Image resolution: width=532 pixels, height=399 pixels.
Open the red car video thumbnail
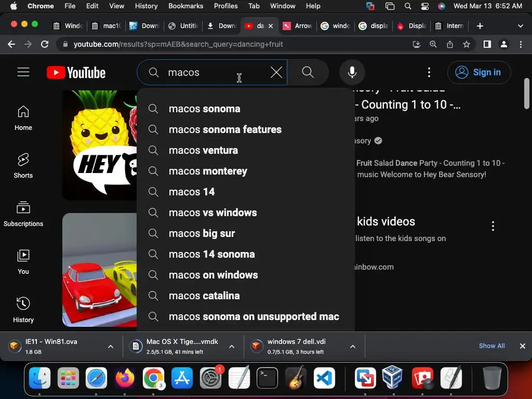pyautogui.click(x=100, y=270)
